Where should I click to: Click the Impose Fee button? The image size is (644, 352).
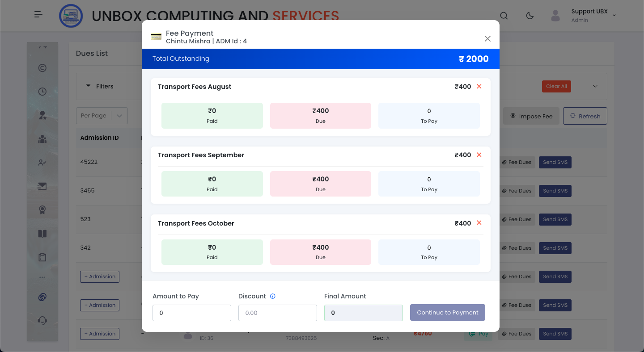pos(531,116)
